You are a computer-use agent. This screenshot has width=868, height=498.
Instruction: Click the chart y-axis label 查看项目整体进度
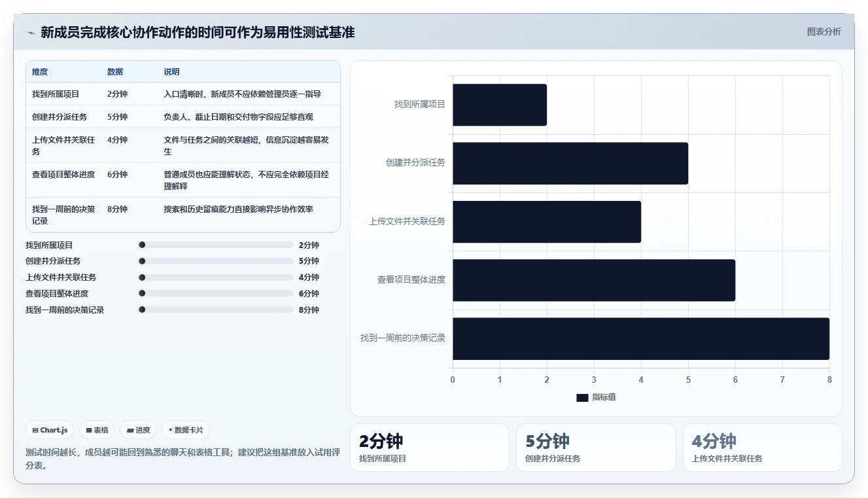pos(411,280)
